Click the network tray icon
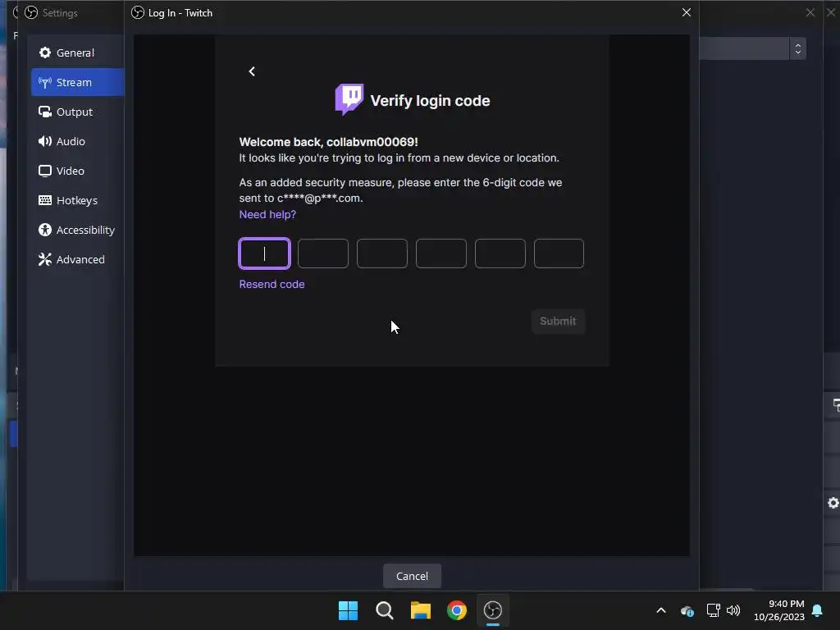The image size is (840, 630). pyautogui.click(x=713, y=610)
